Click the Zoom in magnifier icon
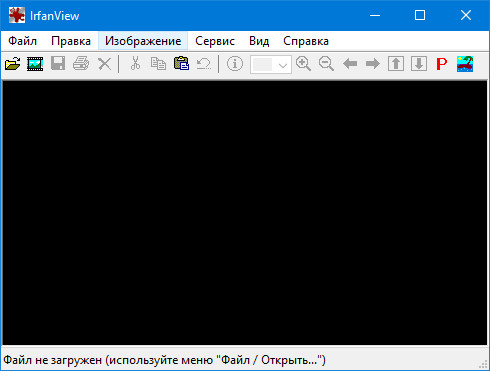 point(303,64)
